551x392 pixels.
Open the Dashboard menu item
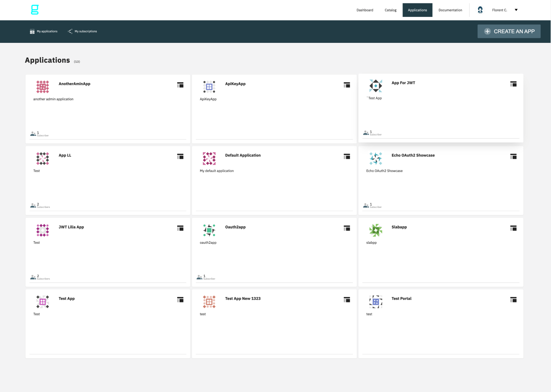tap(365, 10)
